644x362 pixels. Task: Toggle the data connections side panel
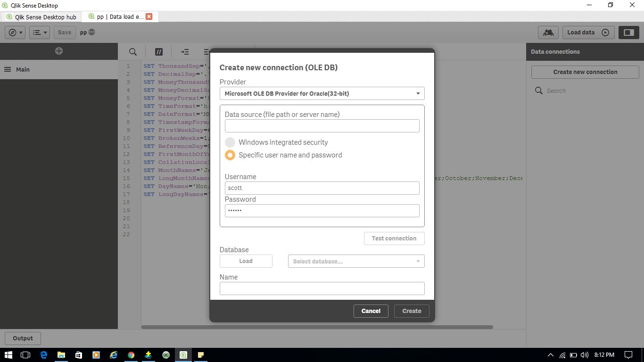pos(628,33)
